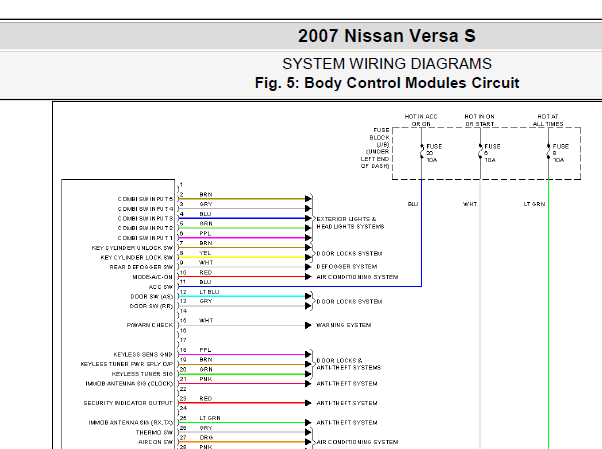Click the 'RED' wire color label at pin 23
Viewport: 602px width, 449px height.
point(206,399)
